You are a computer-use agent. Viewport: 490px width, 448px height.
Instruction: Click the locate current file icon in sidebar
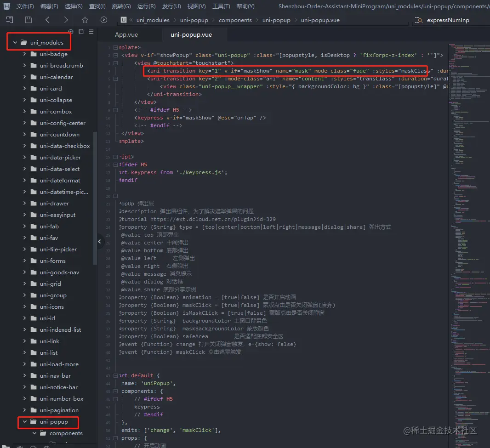71,32
